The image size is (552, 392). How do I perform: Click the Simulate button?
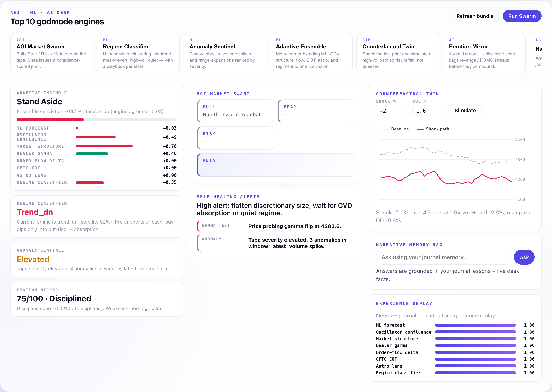pos(465,110)
